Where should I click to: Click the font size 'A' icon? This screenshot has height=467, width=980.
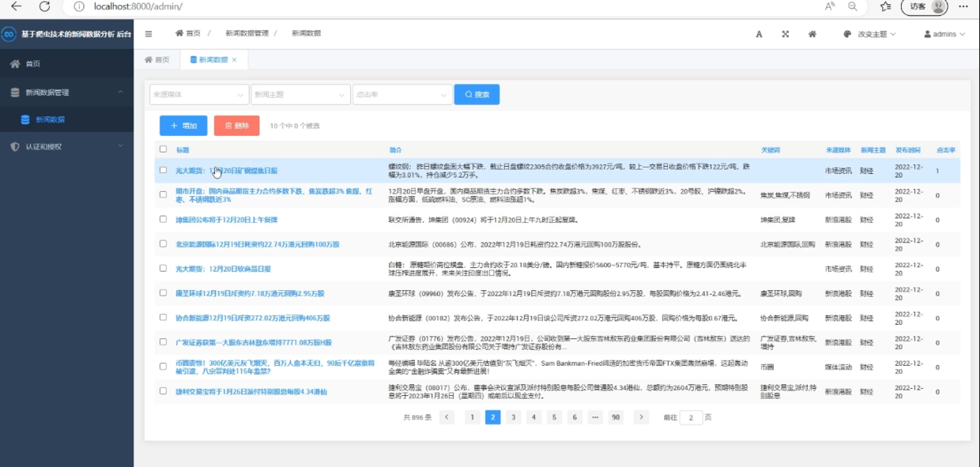click(759, 34)
